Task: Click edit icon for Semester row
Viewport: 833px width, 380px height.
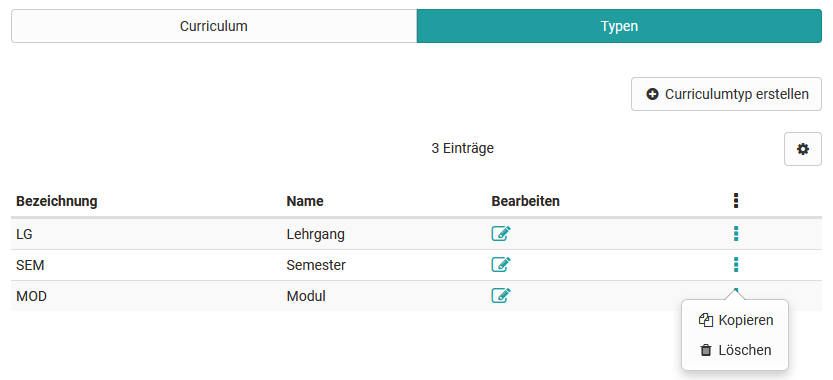Action: point(501,265)
